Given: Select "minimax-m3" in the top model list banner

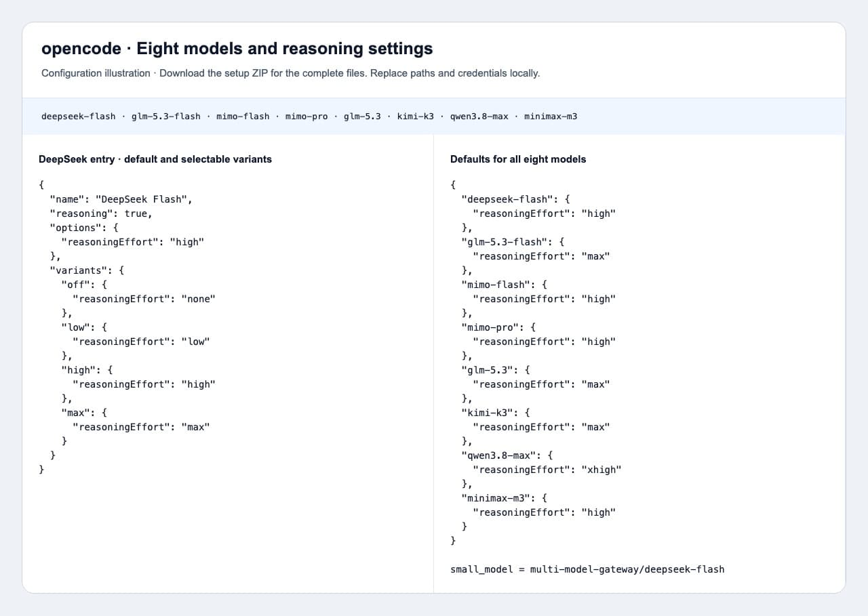Looking at the screenshot, I should tap(551, 116).
